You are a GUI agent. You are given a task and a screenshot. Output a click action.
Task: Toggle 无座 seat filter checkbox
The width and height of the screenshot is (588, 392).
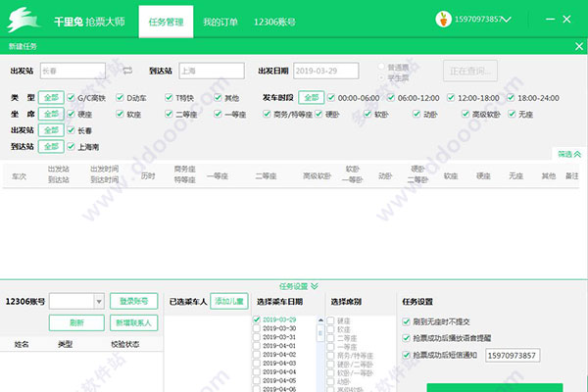click(512, 114)
